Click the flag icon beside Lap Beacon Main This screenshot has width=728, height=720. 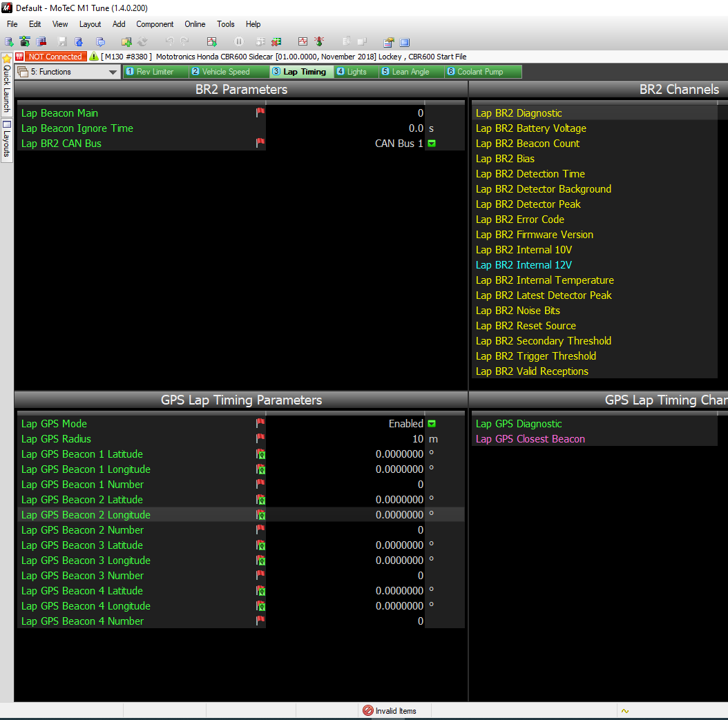click(260, 113)
